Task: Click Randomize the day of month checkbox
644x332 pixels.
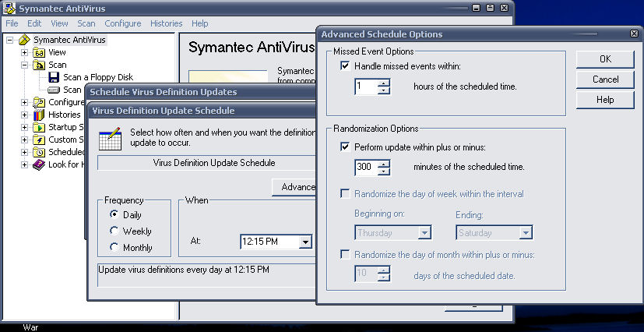Action: click(x=346, y=255)
